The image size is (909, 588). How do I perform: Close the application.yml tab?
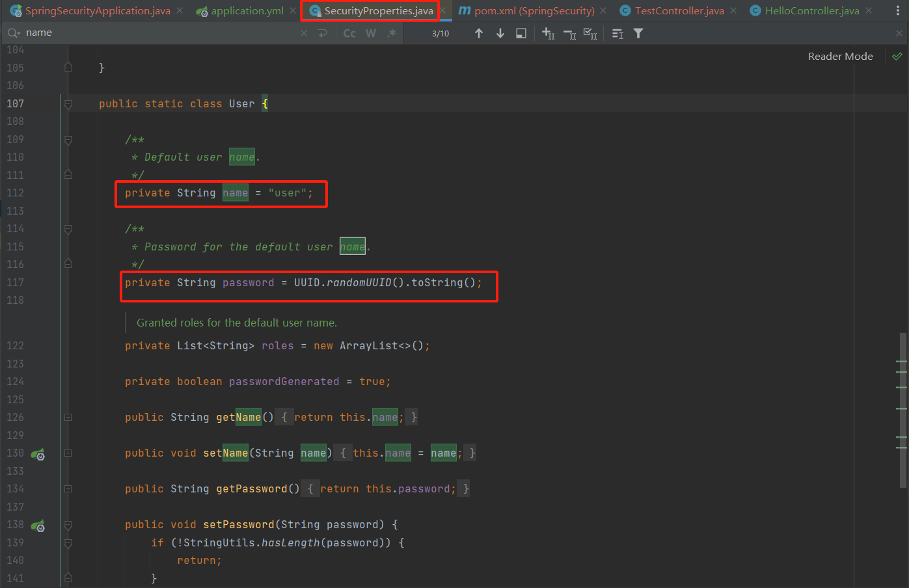[293, 11]
